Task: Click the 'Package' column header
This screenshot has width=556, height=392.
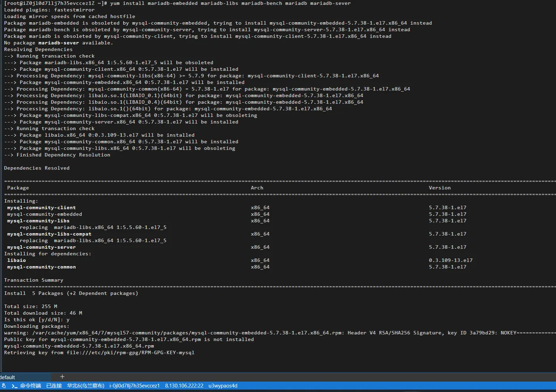Action: point(18,188)
